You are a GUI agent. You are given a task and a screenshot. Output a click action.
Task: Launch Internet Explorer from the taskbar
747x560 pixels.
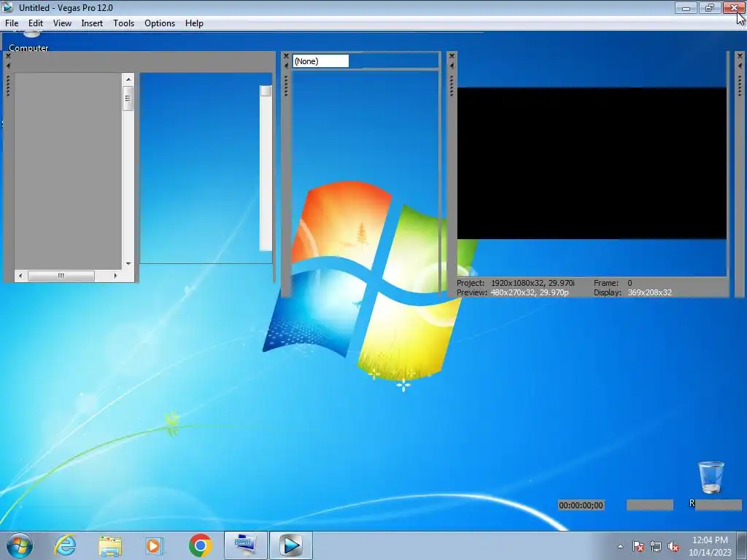(x=65, y=545)
